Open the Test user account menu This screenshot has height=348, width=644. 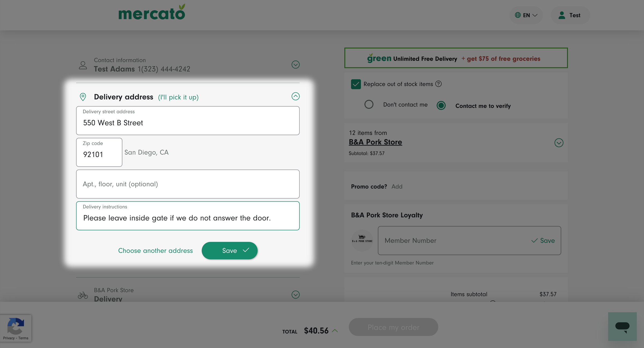click(x=570, y=15)
